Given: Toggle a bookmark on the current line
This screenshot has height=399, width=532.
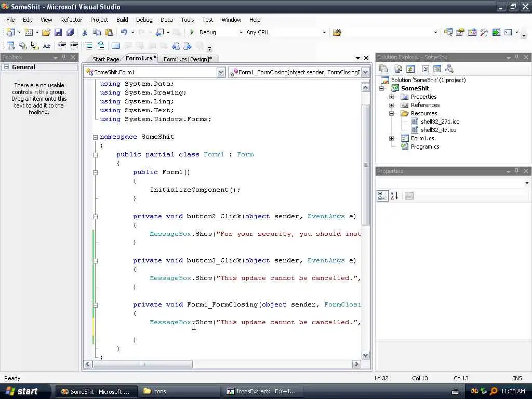Looking at the screenshot, I should pos(116,46).
